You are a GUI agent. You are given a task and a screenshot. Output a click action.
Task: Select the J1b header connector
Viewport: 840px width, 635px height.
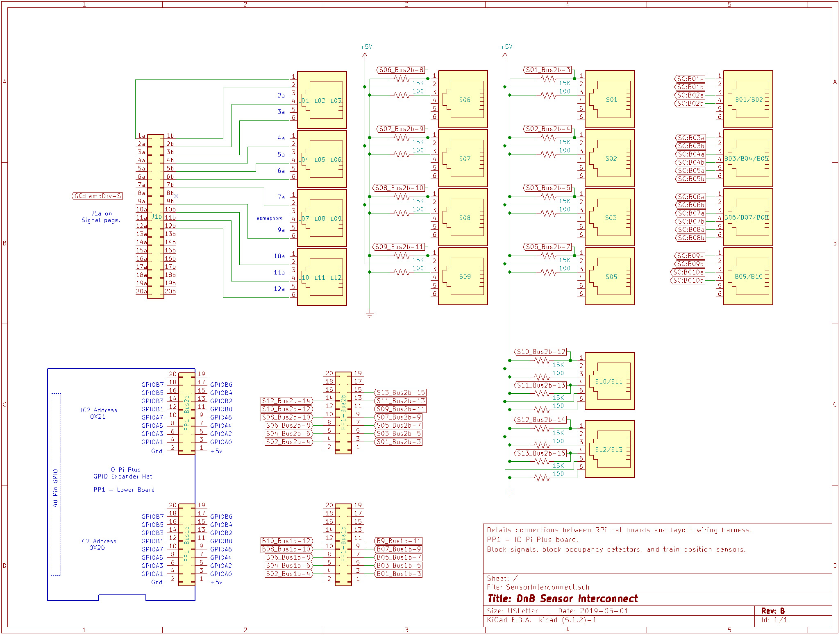click(156, 216)
